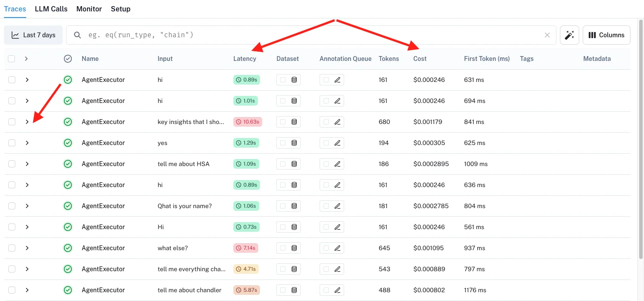Open the Last 7 days time filter

[33, 35]
